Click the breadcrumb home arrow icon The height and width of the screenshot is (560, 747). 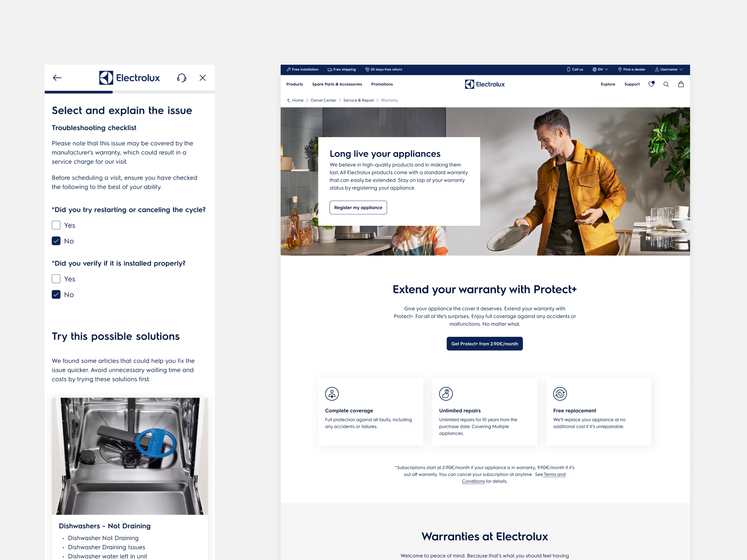(x=289, y=100)
